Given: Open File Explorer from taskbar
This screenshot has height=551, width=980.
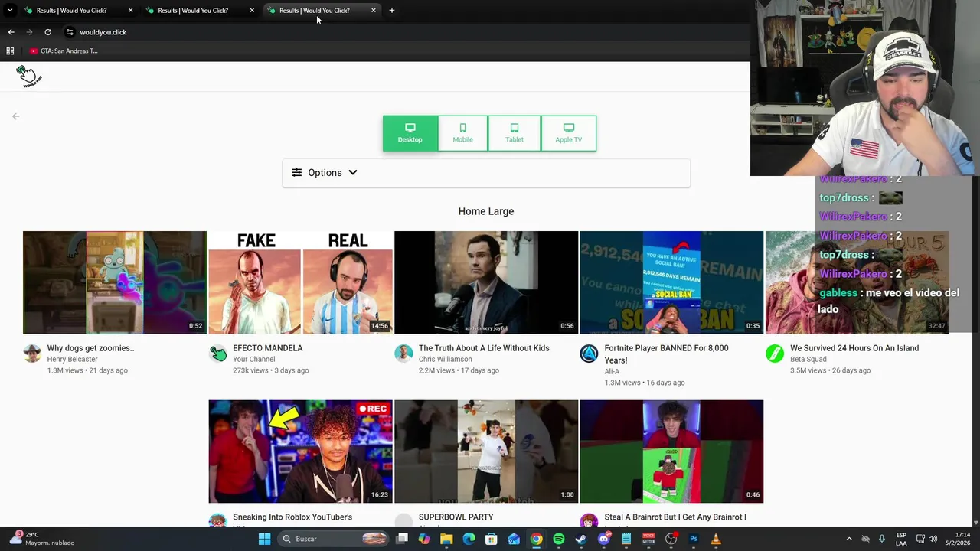Looking at the screenshot, I should (446, 539).
